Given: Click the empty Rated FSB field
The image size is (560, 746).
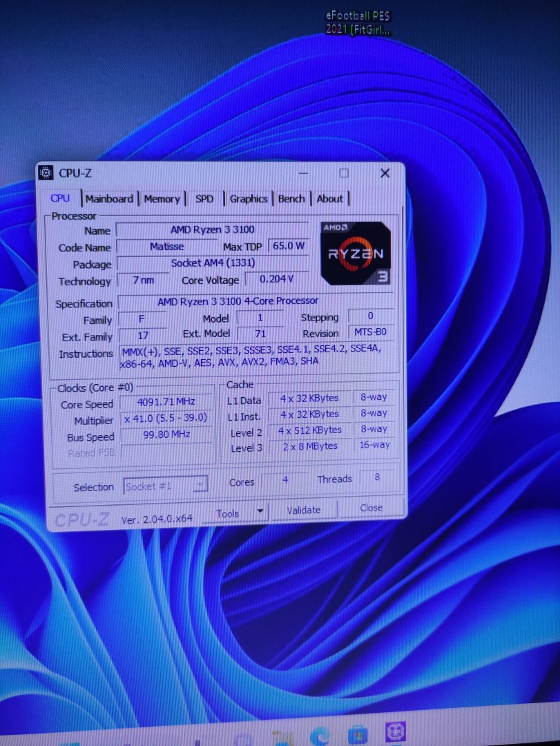Looking at the screenshot, I should click(166, 451).
